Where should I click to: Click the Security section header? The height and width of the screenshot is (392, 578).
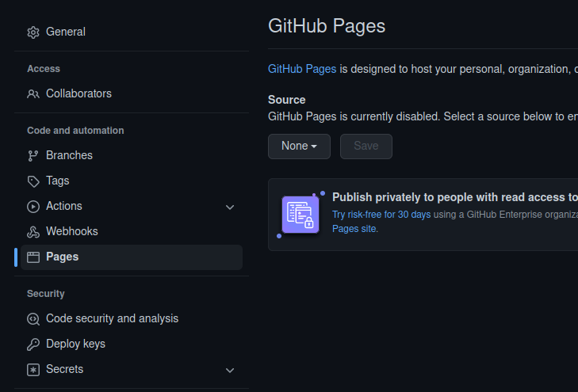point(46,294)
